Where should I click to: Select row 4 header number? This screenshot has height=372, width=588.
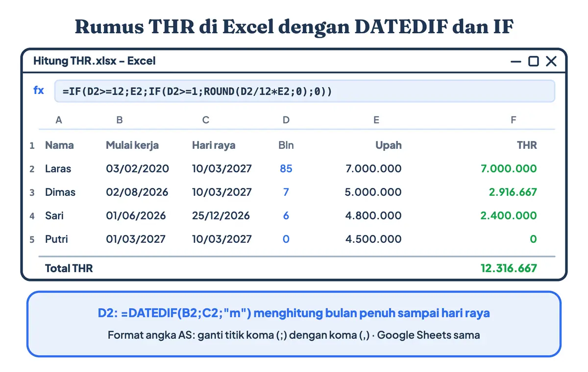point(32,216)
